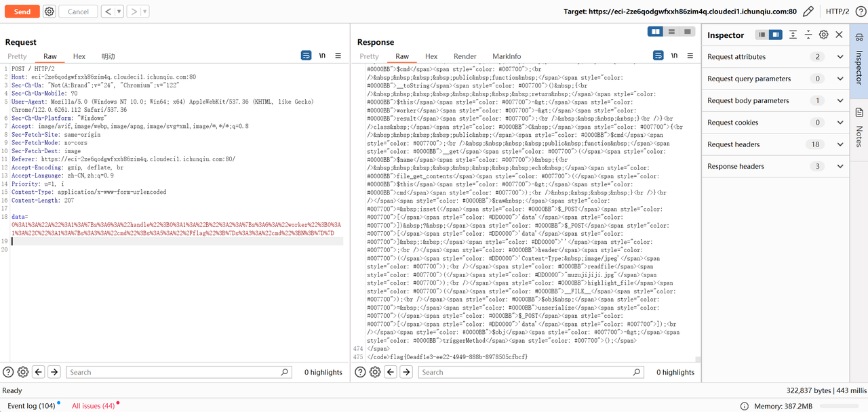Click the HTTP/2 protocol indicator

837,12
